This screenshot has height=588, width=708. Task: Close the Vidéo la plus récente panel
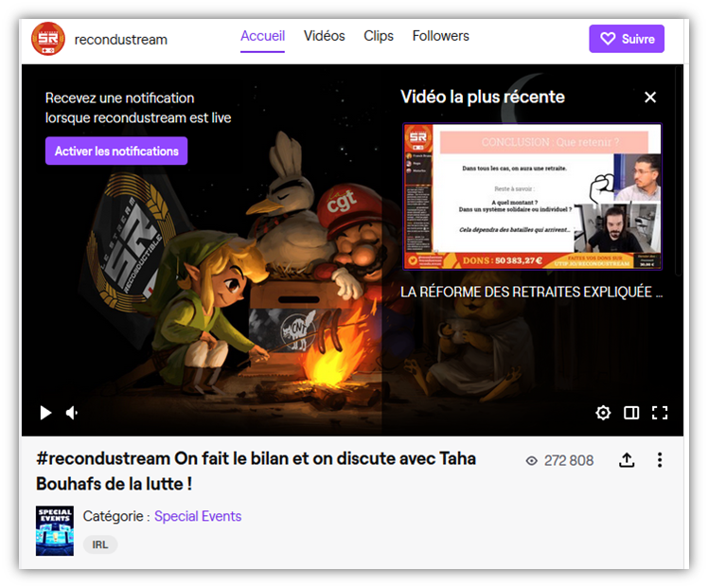coord(650,97)
